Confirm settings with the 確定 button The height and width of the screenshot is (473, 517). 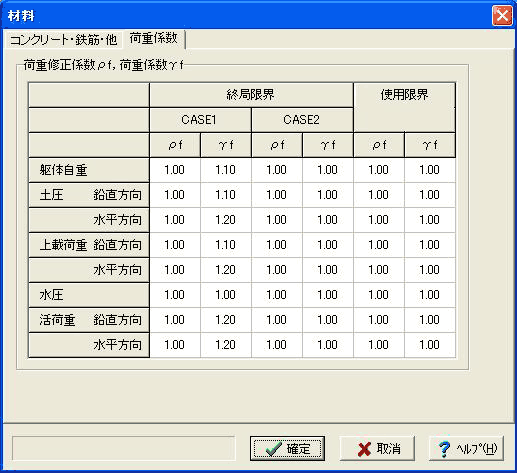coord(287,449)
